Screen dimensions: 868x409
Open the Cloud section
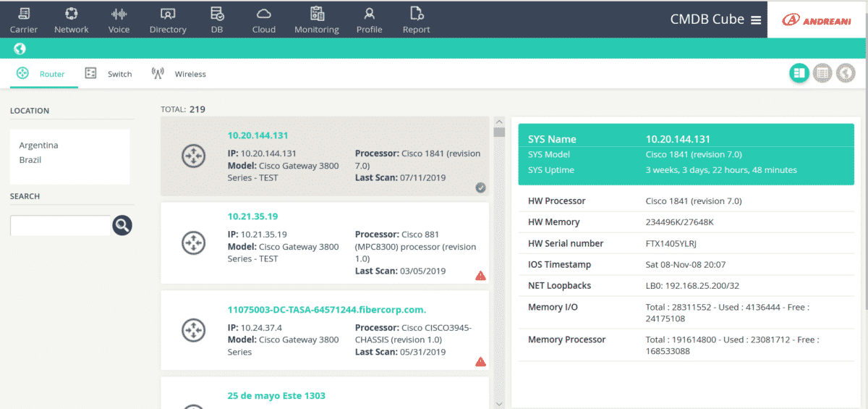264,20
